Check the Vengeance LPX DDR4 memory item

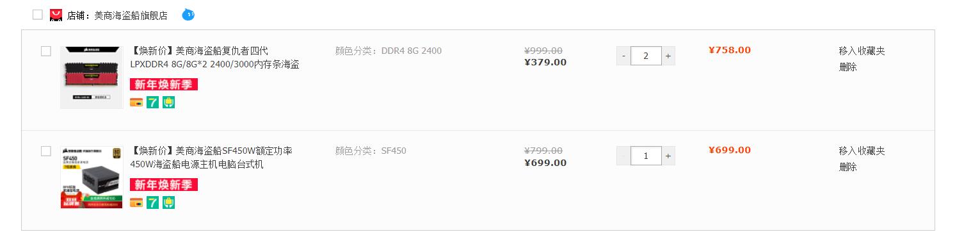pyautogui.click(x=46, y=51)
